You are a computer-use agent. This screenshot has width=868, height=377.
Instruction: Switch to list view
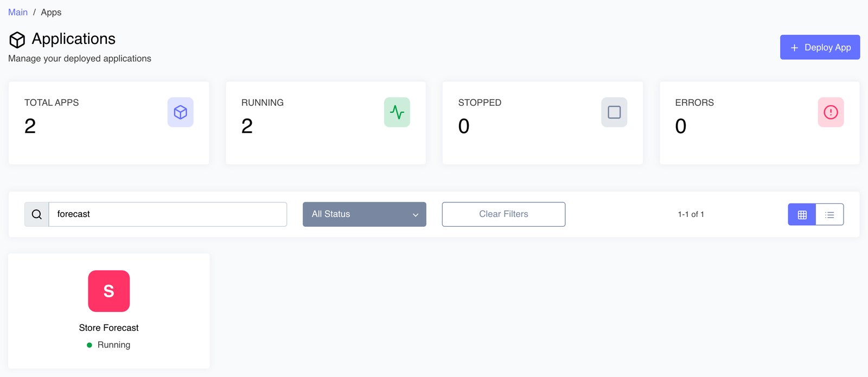point(829,215)
